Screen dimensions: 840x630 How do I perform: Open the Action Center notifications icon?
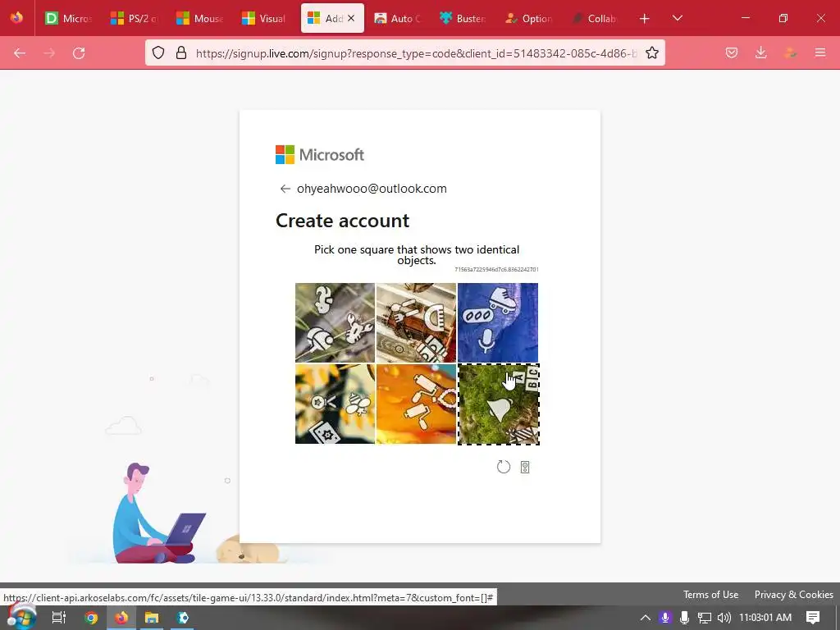point(813,618)
